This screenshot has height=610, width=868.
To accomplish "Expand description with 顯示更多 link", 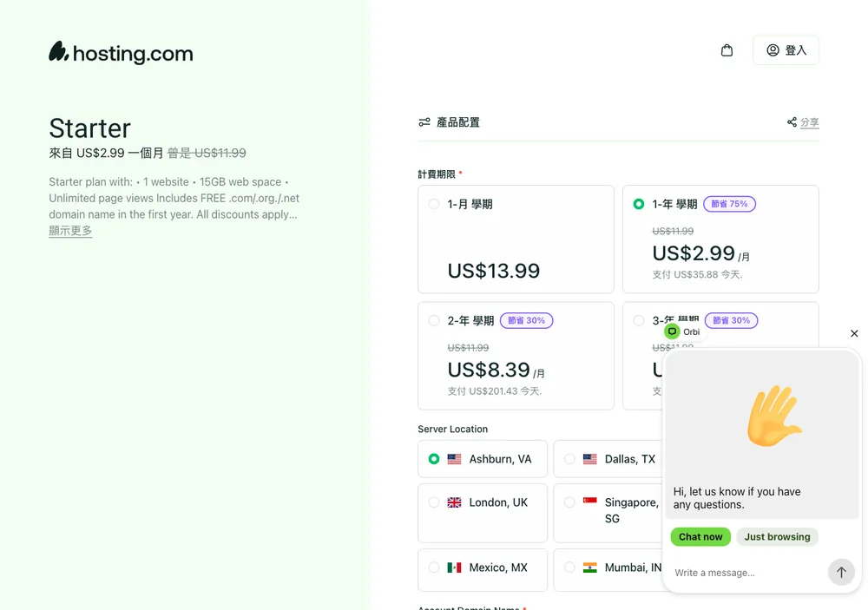I will (x=70, y=231).
